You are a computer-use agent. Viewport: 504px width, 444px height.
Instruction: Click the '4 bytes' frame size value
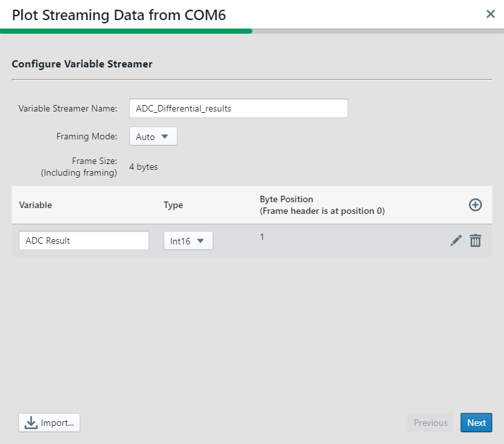(x=144, y=167)
